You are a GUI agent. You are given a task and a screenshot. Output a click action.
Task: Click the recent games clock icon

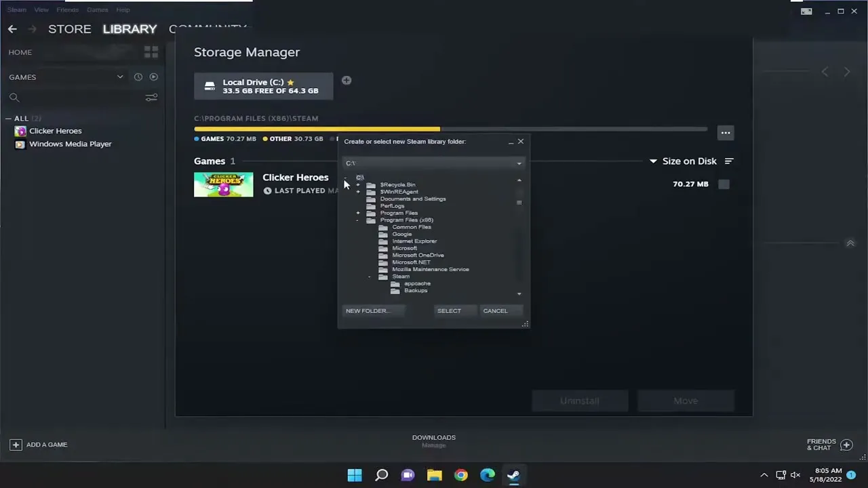(138, 77)
